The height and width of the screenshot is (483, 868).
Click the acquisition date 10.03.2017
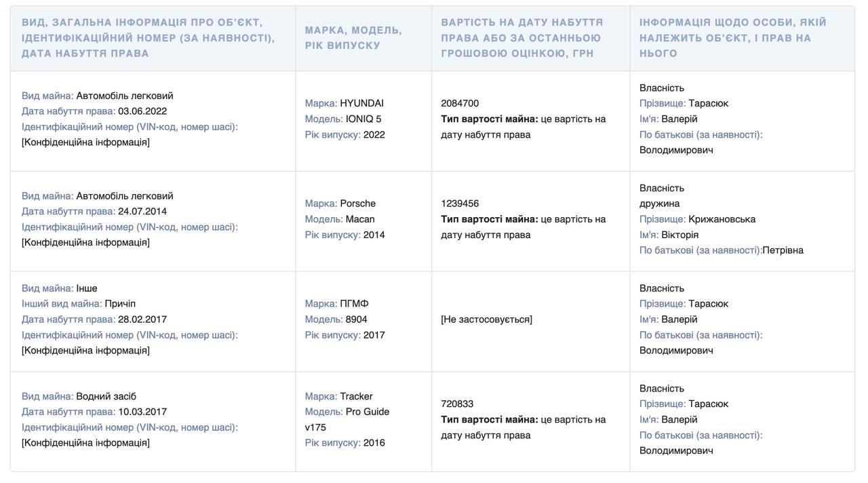pos(142,412)
